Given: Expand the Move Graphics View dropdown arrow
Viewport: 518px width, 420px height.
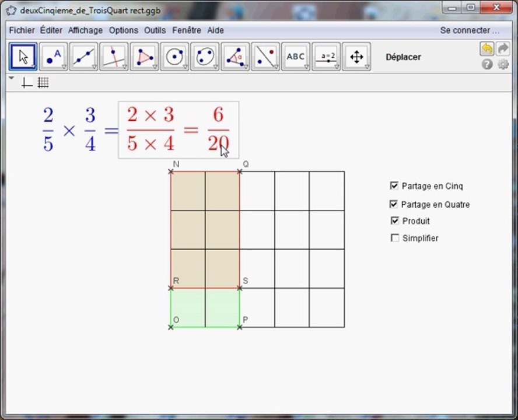Looking at the screenshot, I should [x=367, y=67].
